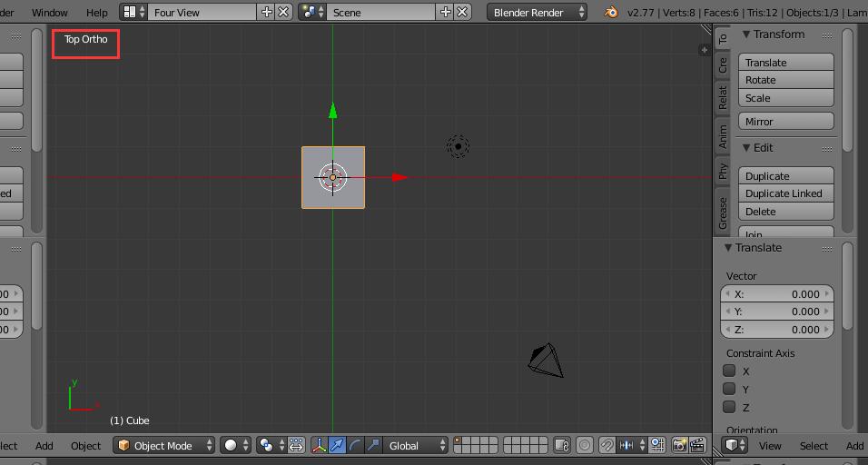Viewport: 868px width, 465px height.
Task: Open editor type selector in right header
Action: tap(735, 446)
